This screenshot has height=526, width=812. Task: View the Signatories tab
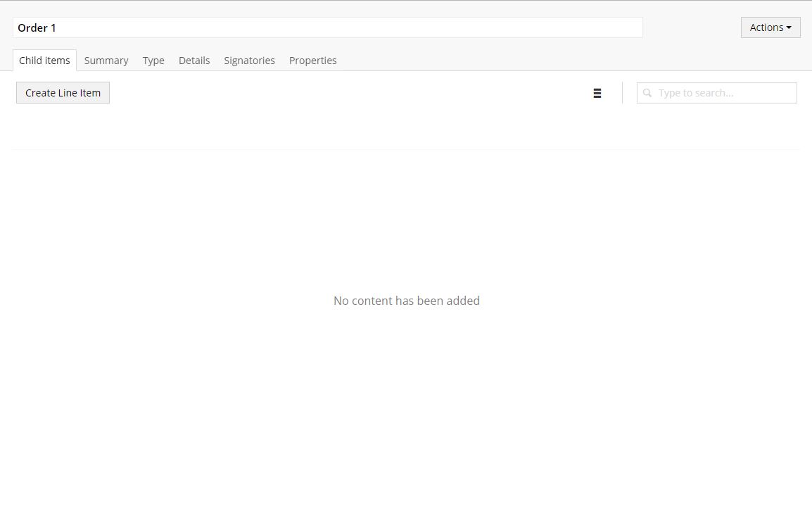click(x=249, y=61)
